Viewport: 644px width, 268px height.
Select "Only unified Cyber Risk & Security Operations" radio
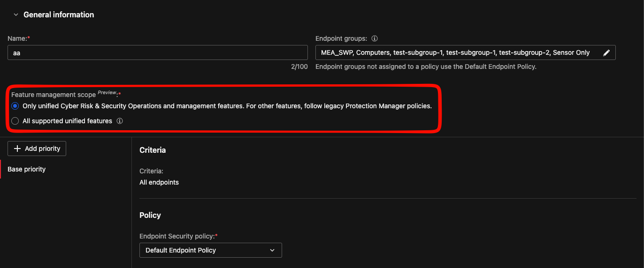tap(15, 106)
